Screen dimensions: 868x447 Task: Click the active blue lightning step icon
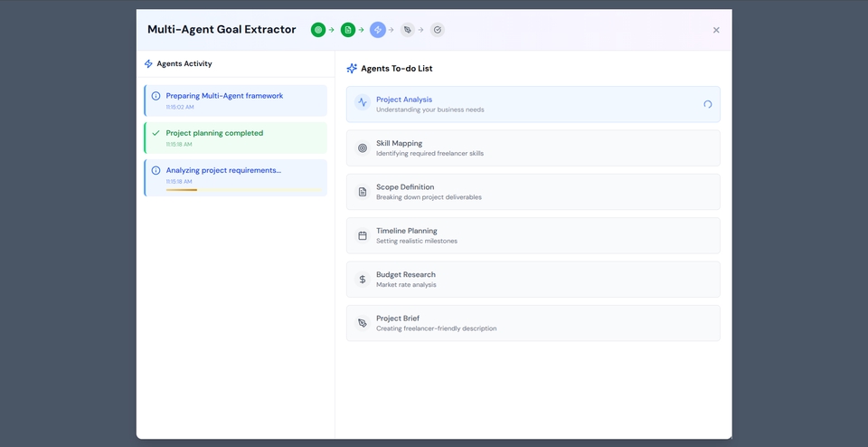tap(378, 30)
